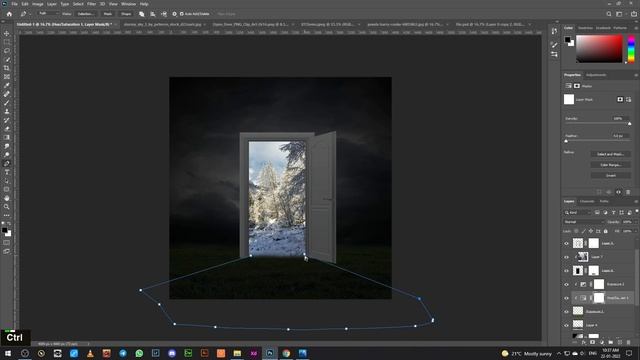Select the Rectangular Marquee tool
Viewport: 640px width, 360px height.
[x=7, y=42]
